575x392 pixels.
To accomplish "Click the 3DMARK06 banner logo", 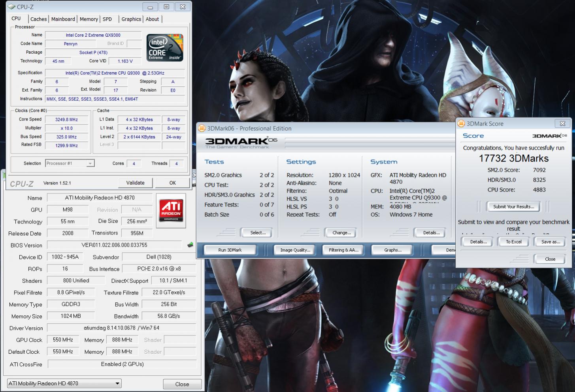I will tap(241, 143).
